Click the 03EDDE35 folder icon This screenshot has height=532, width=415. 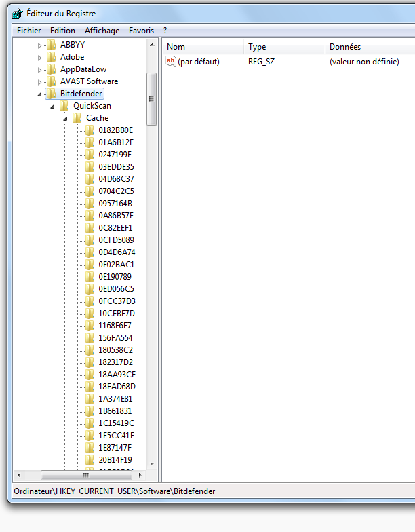pyautogui.click(x=90, y=167)
